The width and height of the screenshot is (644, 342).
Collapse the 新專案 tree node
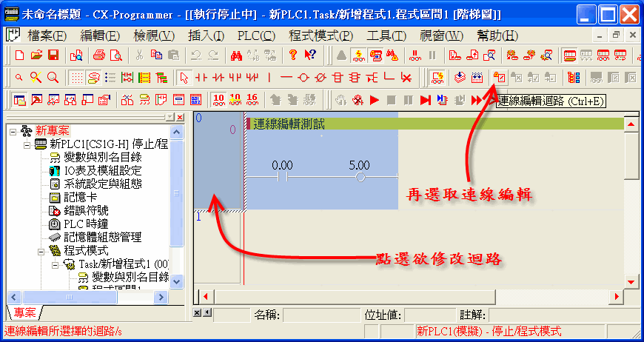13,132
